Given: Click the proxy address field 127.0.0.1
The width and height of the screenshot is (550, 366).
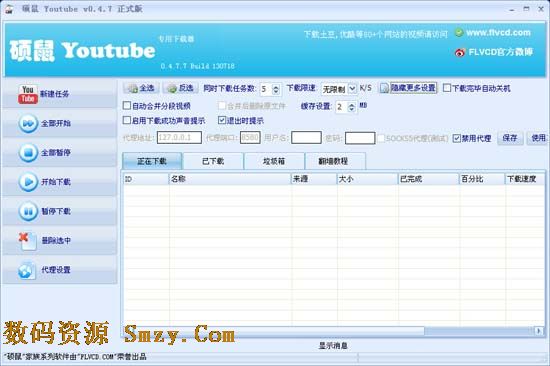Looking at the screenshot, I should pyautogui.click(x=179, y=138).
